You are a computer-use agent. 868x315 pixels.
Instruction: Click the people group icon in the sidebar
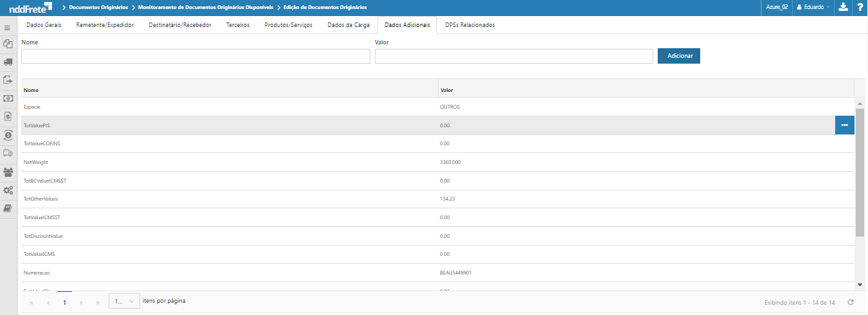pos(8,172)
